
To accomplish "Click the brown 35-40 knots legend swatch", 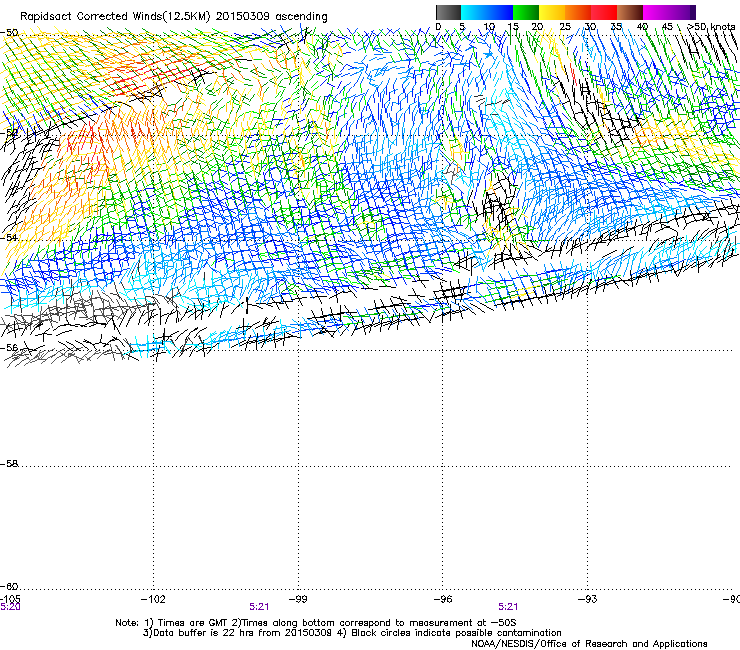I will pos(630,12).
